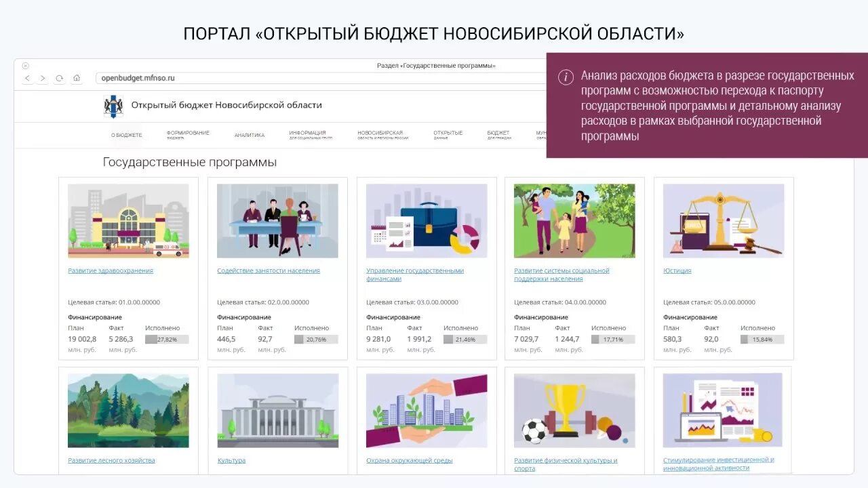This screenshot has height=488, width=868.
Task: Open the «Бюджет для граждан» menu item
Action: (x=499, y=134)
